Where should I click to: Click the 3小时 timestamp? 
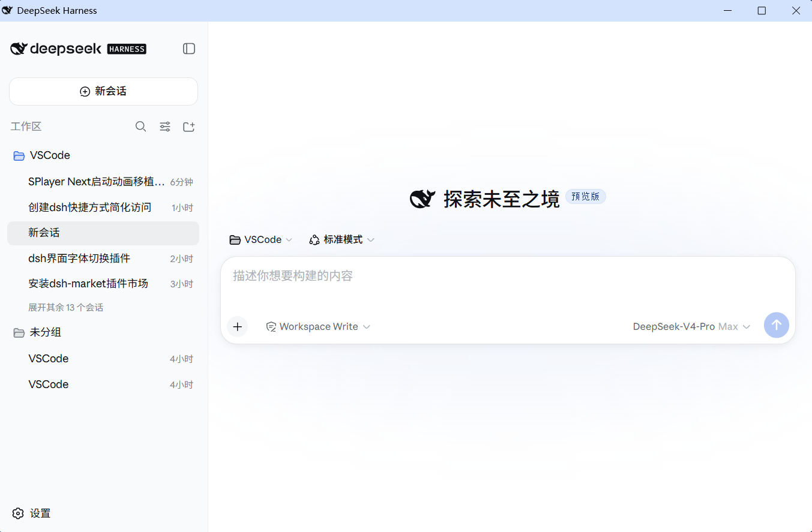click(x=182, y=284)
